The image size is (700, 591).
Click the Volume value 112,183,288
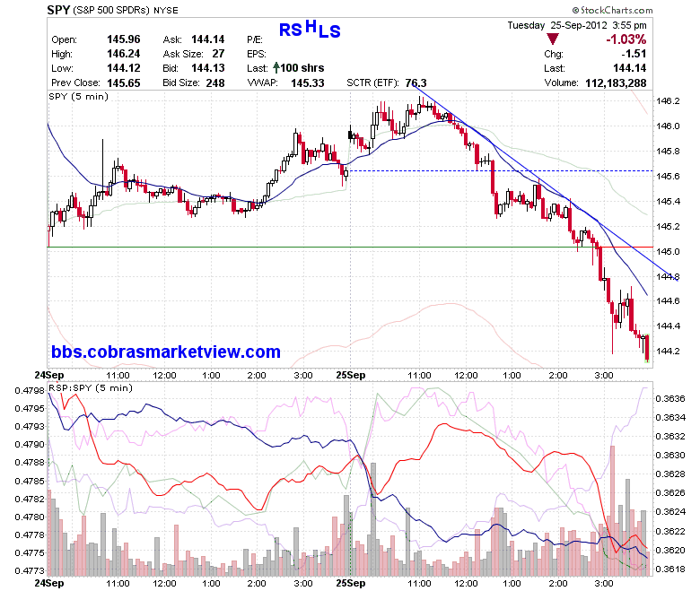coord(616,83)
